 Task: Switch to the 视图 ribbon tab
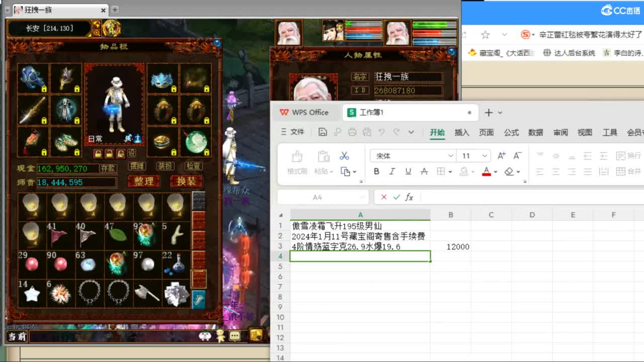pos(585,133)
